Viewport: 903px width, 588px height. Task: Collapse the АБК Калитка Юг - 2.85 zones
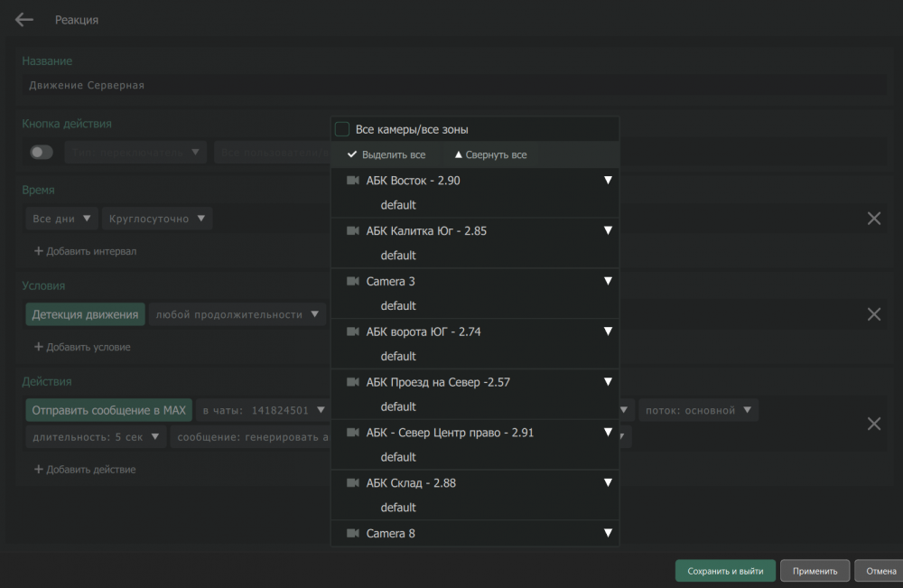tap(608, 230)
